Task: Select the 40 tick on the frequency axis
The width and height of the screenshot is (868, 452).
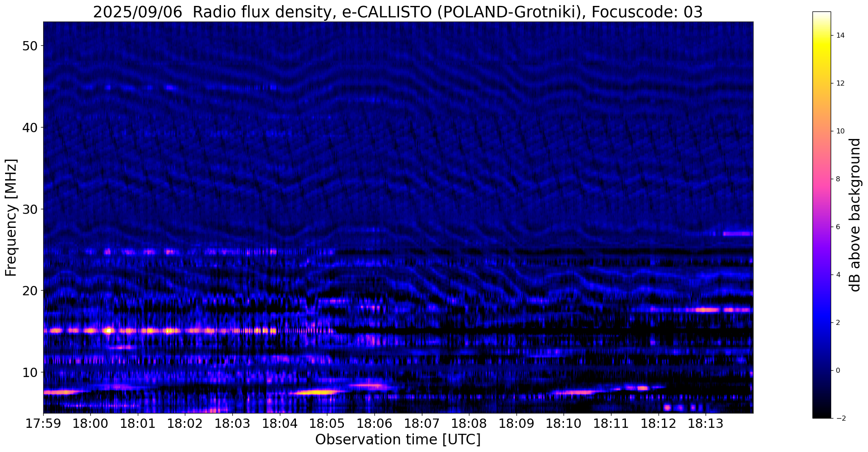Action: [29, 128]
